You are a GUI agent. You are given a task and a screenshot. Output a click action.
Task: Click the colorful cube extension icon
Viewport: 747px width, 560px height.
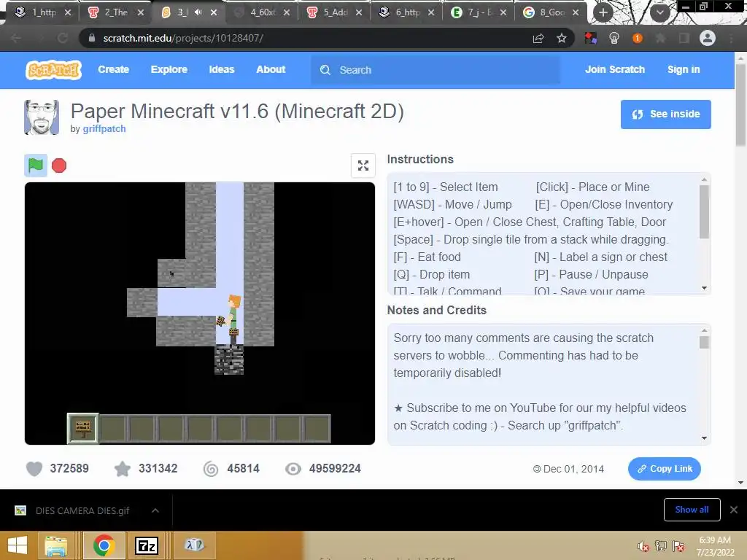pos(591,38)
